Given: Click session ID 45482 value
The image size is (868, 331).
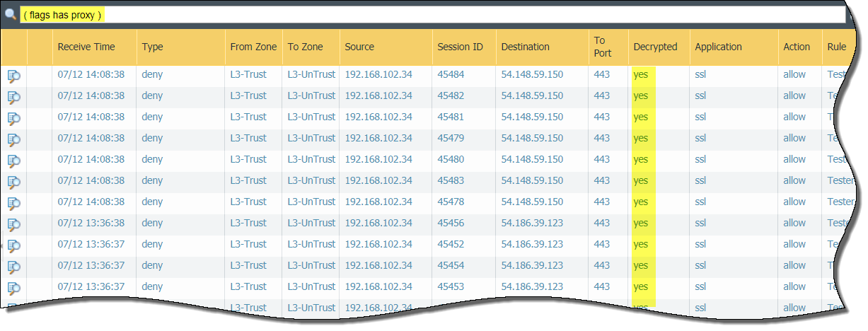Looking at the screenshot, I should point(451,95).
